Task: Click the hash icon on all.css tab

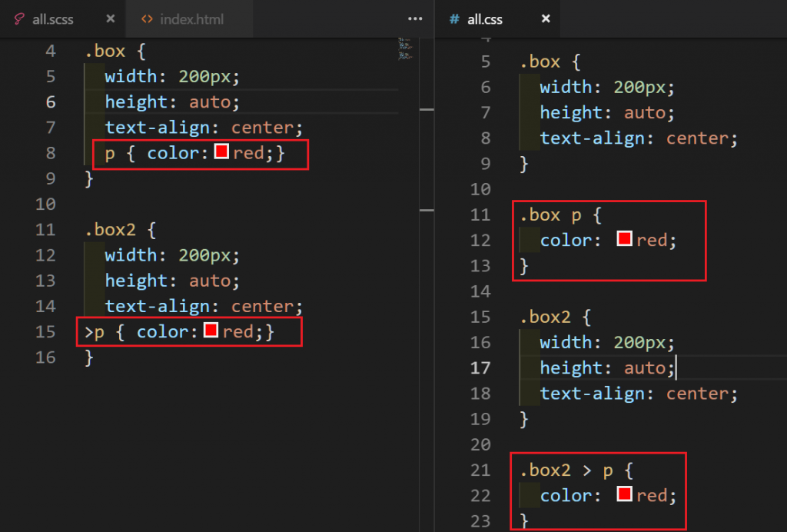Action: [454, 19]
